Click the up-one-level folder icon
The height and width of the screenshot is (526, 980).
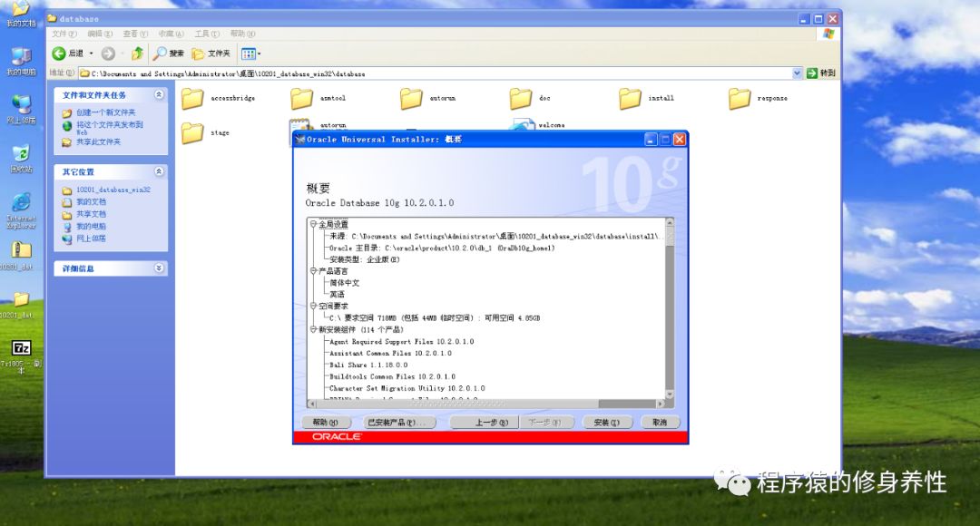tap(137, 53)
